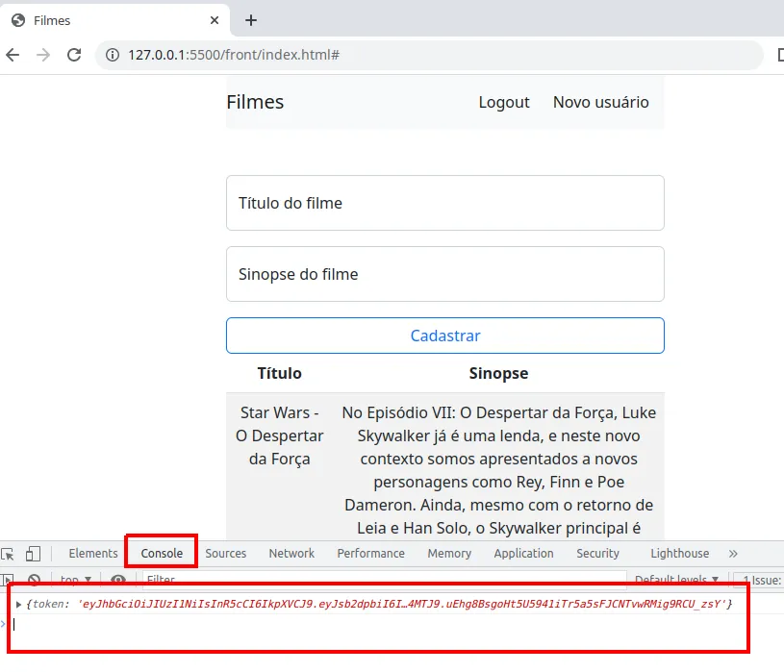This screenshot has height=672, width=784.
Task: Open the Network tab
Action: (x=291, y=554)
